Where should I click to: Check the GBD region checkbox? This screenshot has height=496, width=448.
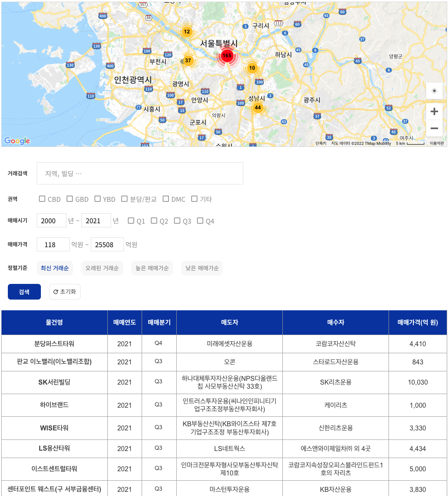pyautogui.click(x=70, y=199)
